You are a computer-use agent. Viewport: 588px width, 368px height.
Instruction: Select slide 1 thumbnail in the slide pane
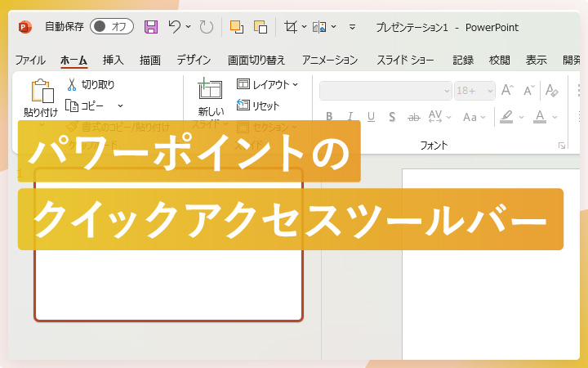pos(168,244)
